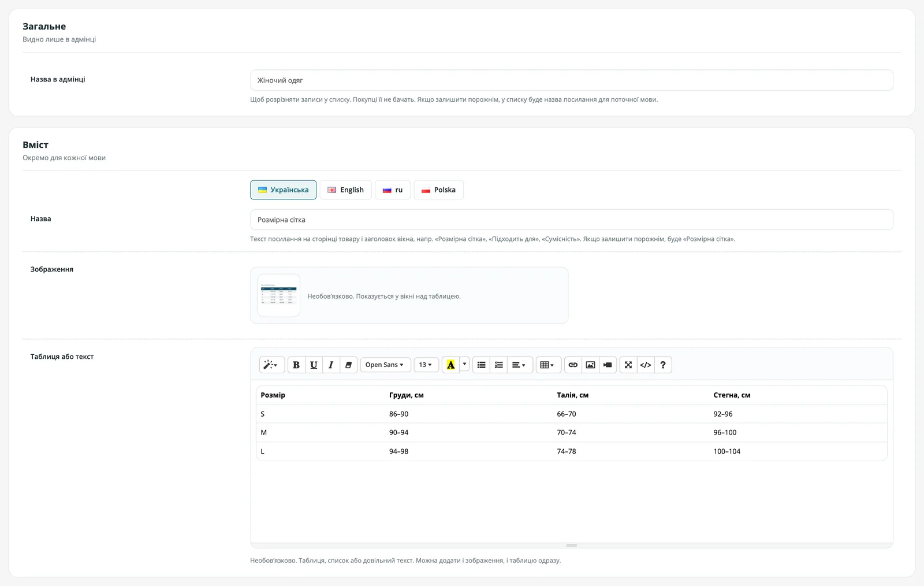The width and height of the screenshot is (924, 586).
Task: Insert a picture into the editor
Action: coord(590,365)
